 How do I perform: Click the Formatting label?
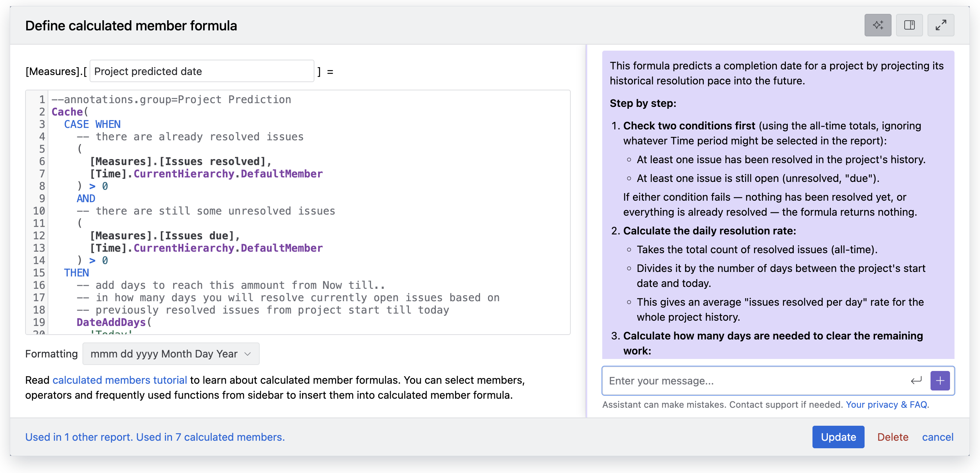(51, 354)
